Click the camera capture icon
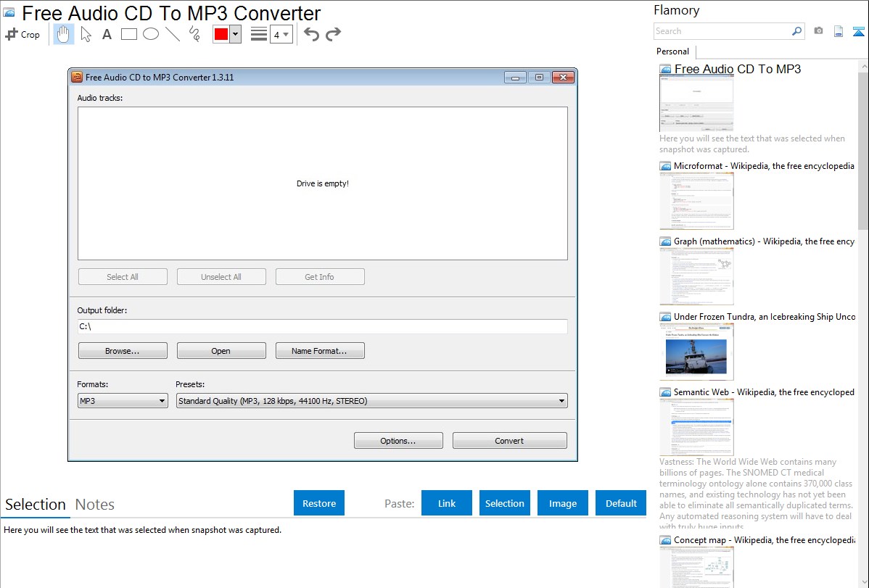Image resolution: width=869 pixels, height=588 pixels. coord(818,31)
